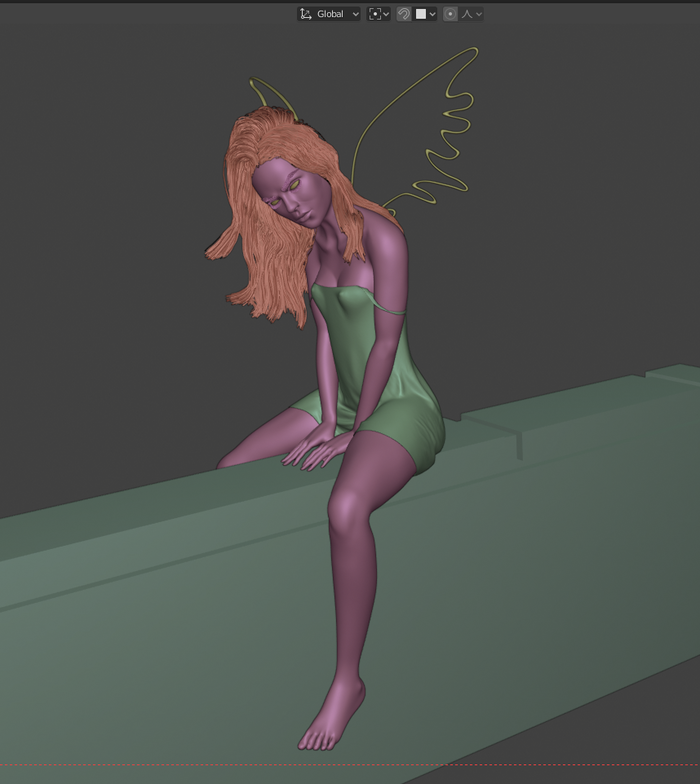Screen dimensions: 700x784
Task: Toggle snapping with the magnet icon
Action: (x=404, y=14)
